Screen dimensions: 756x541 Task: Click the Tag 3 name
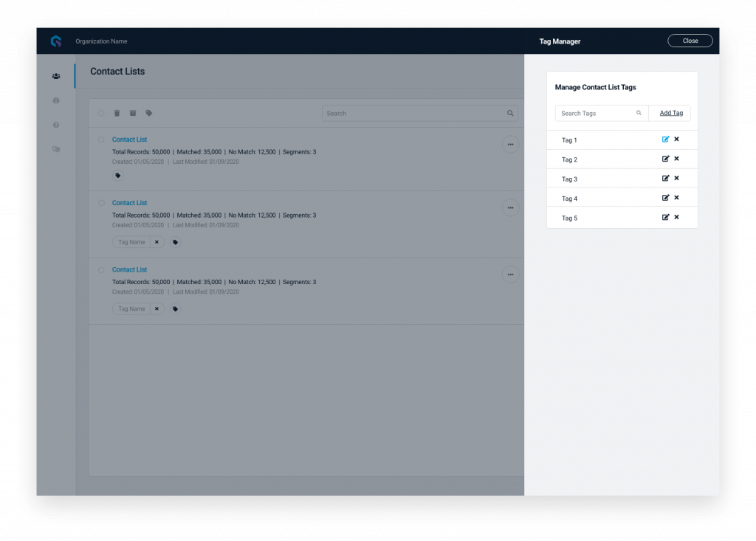pos(569,179)
